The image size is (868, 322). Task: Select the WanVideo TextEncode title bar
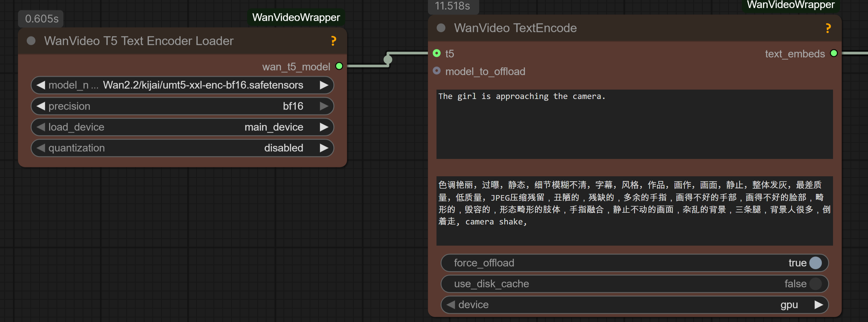[x=635, y=28]
